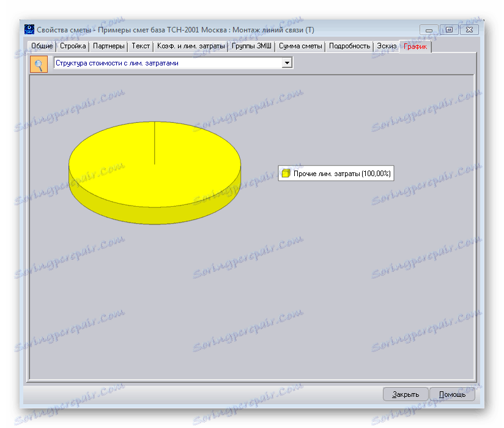Click the yellow pie chart slice
This screenshot has width=504, height=428.
pos(155,172)
